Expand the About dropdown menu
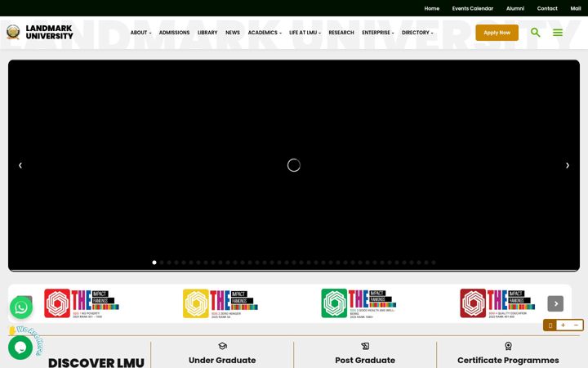This screenshot has height=368, width=588. pos(140,33)
